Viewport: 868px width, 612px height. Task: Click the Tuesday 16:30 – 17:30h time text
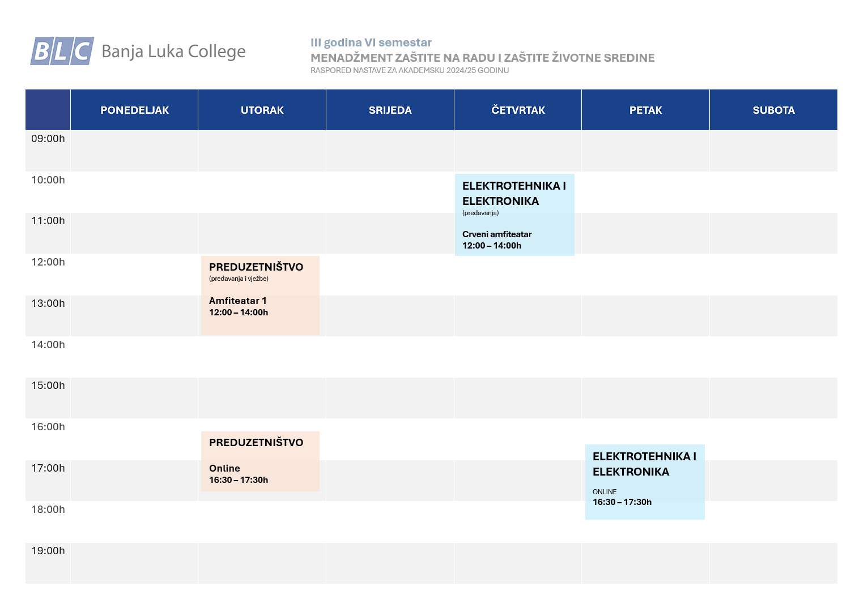239,480
